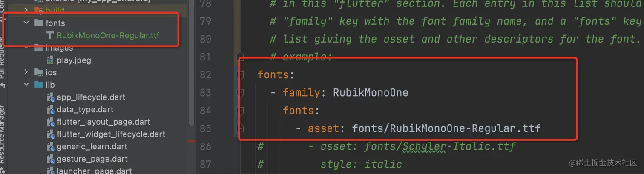
Task: Toggle the fold marker on line 82
Action: 241,75
